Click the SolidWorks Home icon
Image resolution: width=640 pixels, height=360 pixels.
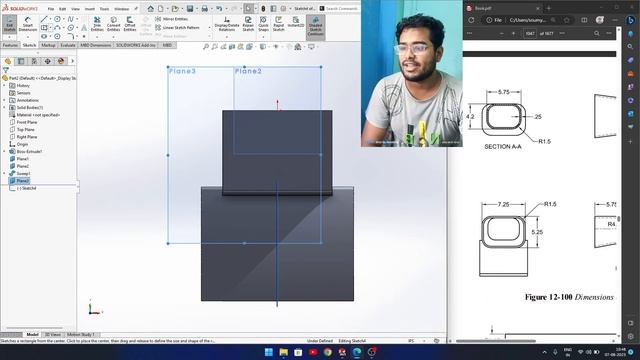coord(151,9)
